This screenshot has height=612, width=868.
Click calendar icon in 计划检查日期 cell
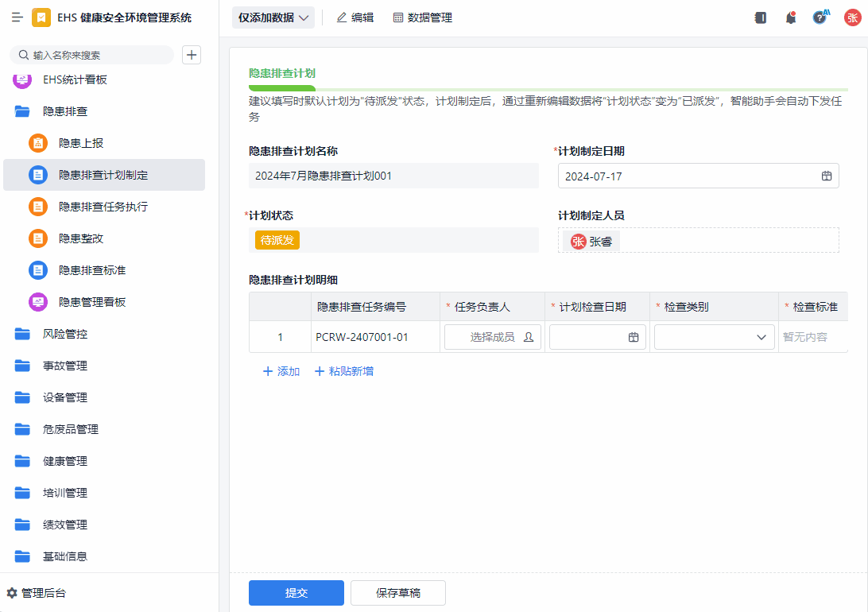(634, 337)
